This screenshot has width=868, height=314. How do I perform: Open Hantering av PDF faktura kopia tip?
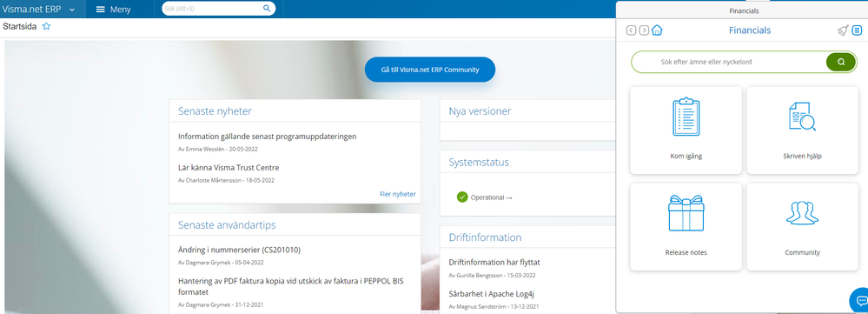[x=291, y=286]
